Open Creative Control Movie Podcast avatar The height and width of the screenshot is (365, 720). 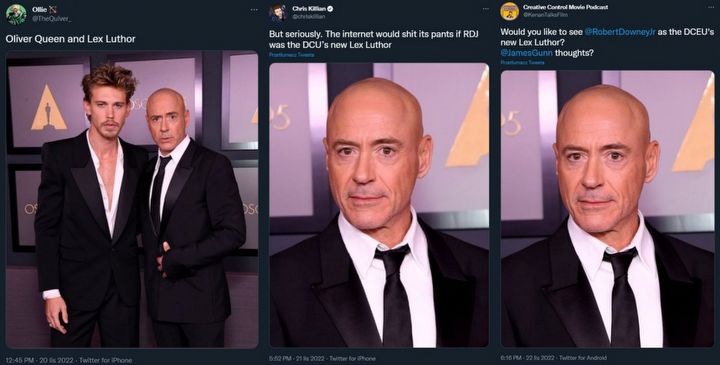509,11
